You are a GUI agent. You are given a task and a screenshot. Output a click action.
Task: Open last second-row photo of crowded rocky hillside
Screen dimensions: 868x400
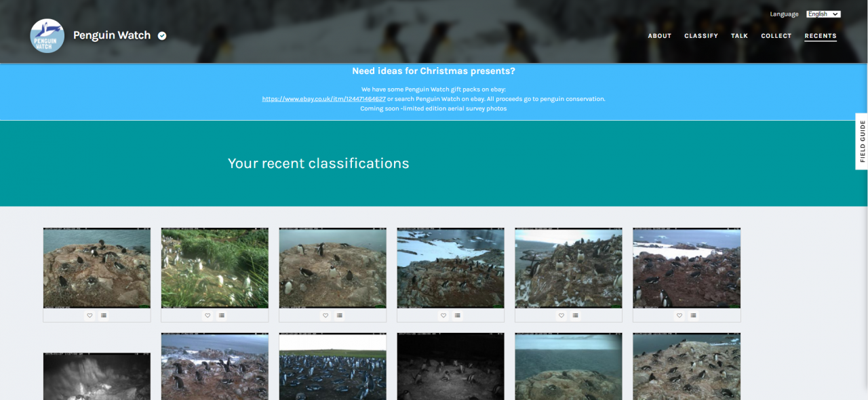[687, 367]
